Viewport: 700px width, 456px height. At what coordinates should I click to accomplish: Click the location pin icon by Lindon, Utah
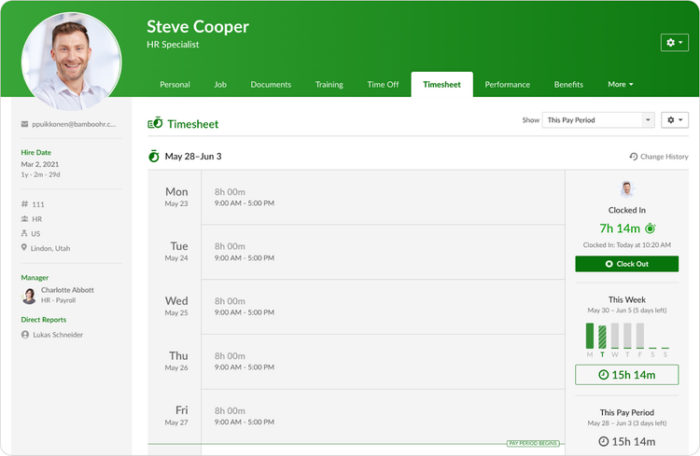coord(24,248)
